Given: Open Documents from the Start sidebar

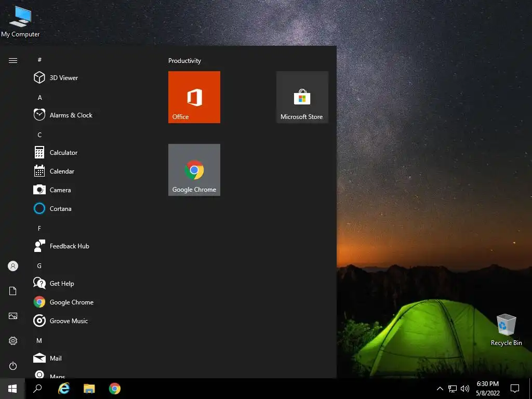Looking at the screenshot, I should click(13, 291).
